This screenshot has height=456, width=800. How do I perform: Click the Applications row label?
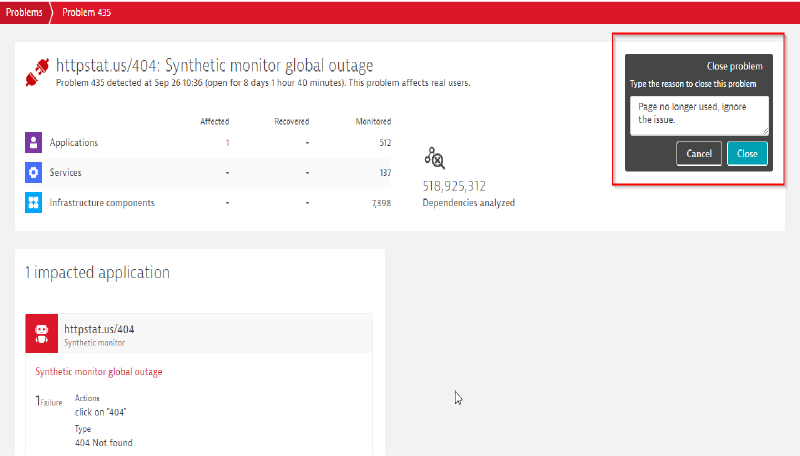tap(73, 143)
